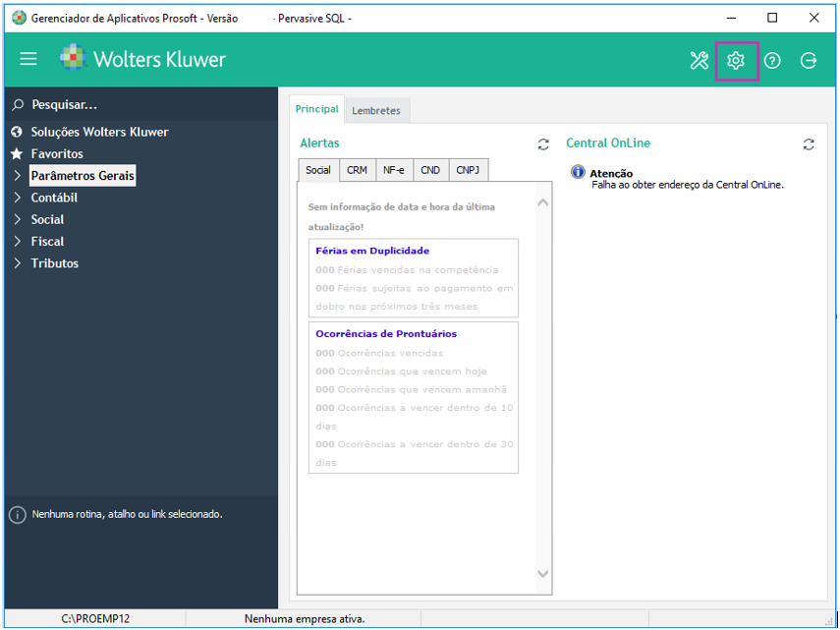Open Favoritos in the sidebar

pos(57,153)
